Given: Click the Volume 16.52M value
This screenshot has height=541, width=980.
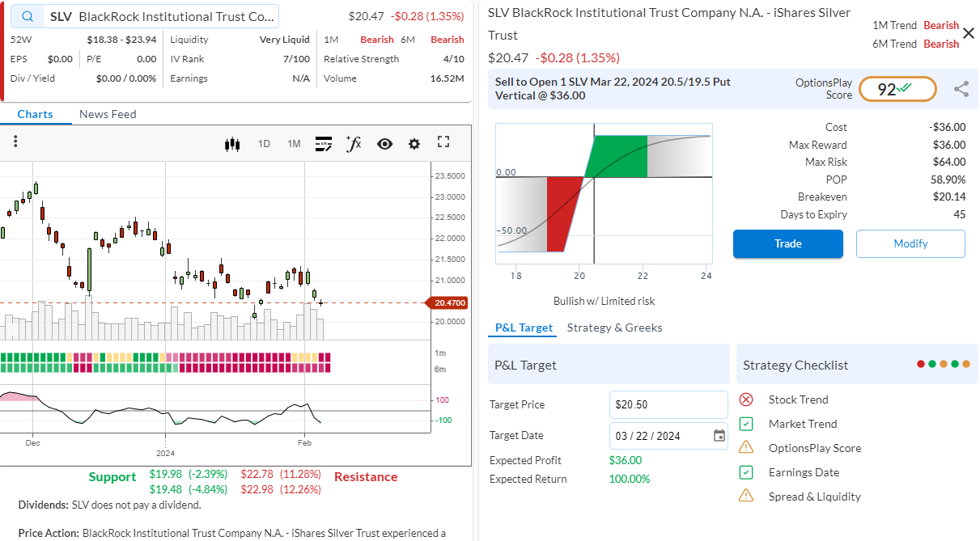Looking at the screenshot, I should coord(448,78).
